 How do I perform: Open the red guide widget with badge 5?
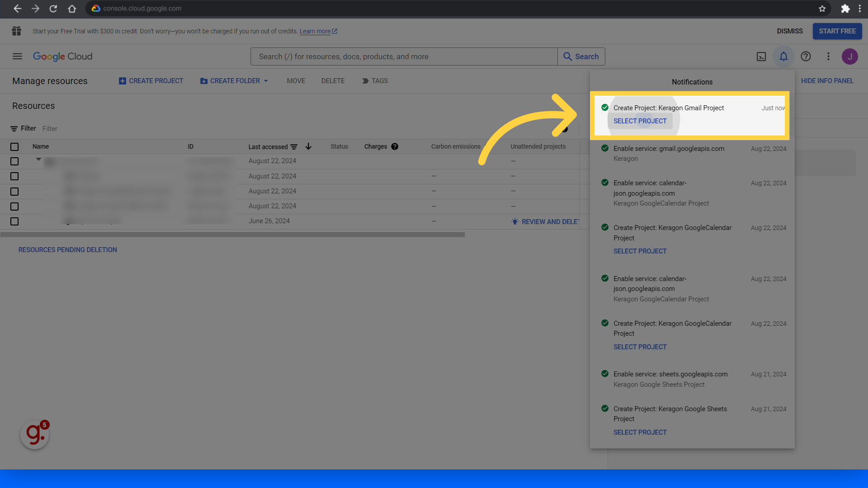(35, 434)
